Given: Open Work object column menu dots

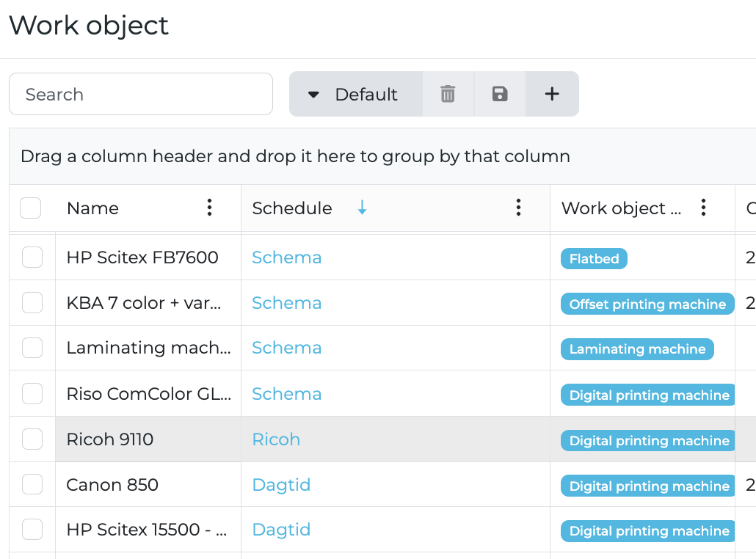Looking at the screenshot, I should tap(703, 208).
